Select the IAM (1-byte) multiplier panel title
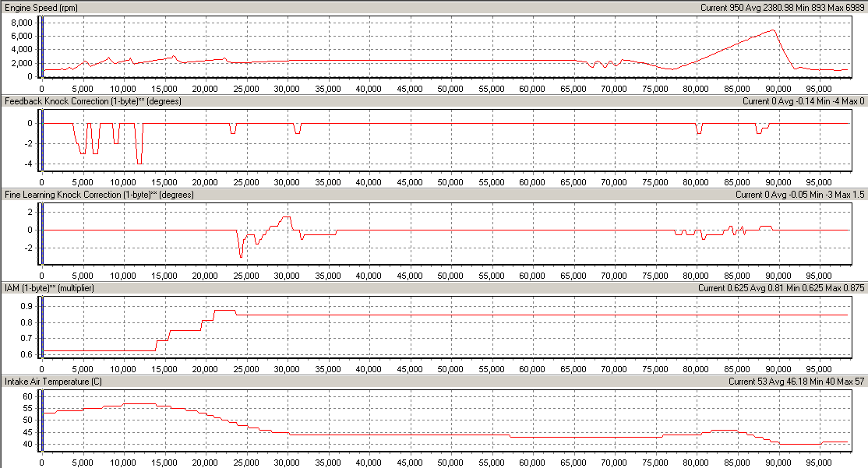Screen dimensions: 868x468 (60, 288)
